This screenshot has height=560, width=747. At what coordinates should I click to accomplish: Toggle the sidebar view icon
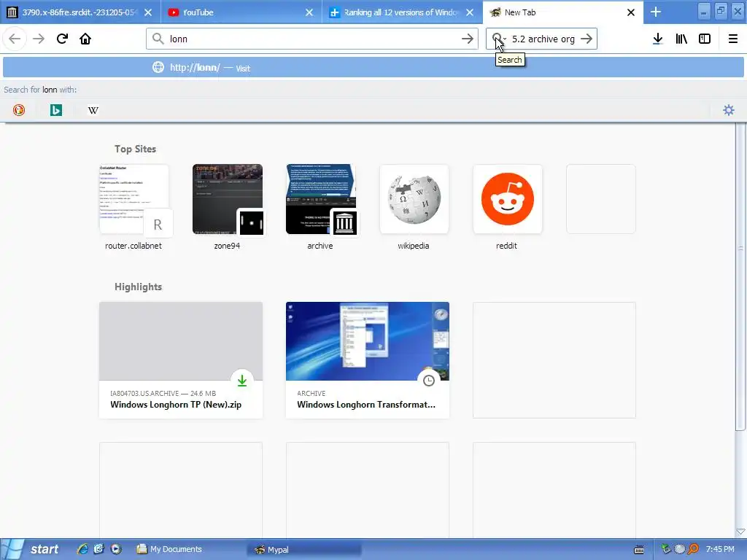coord(705,39)
